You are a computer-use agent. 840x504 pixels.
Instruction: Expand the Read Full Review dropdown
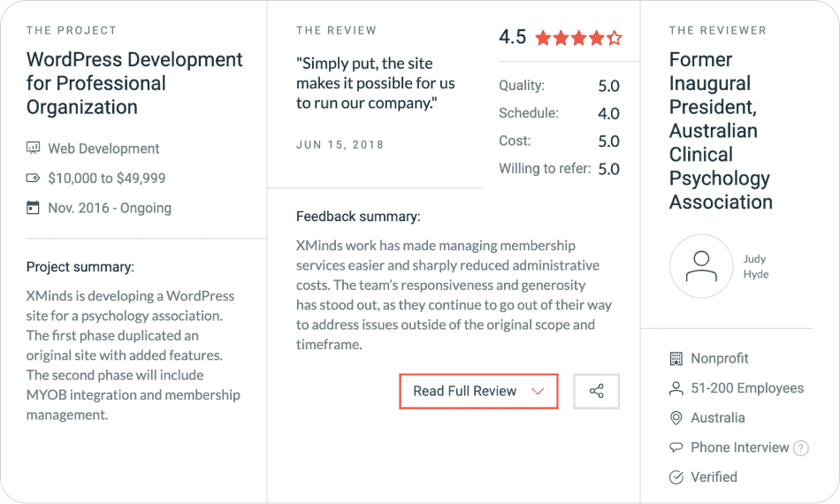465,391
